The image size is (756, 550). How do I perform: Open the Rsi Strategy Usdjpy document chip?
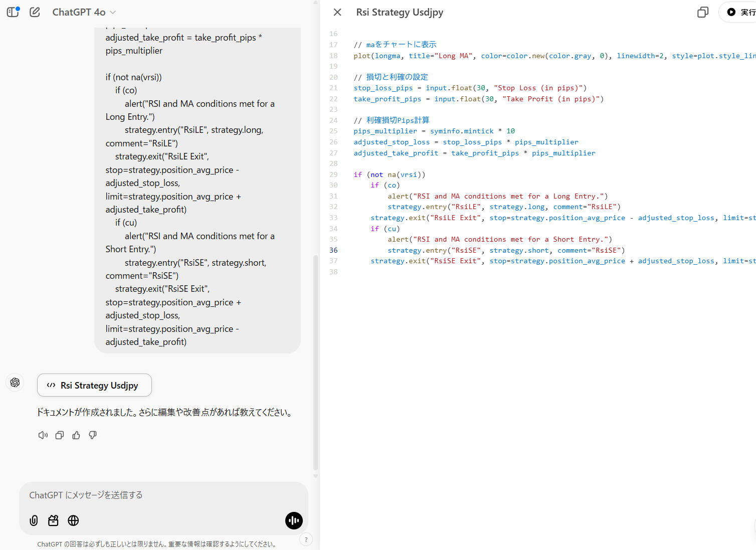(x=94, y=385)
